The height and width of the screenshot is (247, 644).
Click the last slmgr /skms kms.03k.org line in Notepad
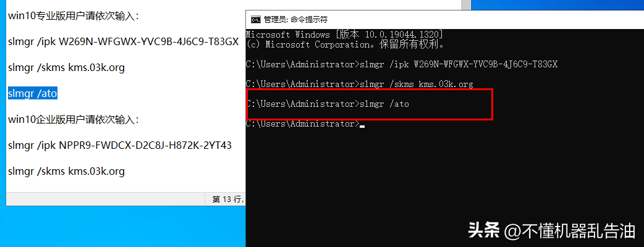66,171
